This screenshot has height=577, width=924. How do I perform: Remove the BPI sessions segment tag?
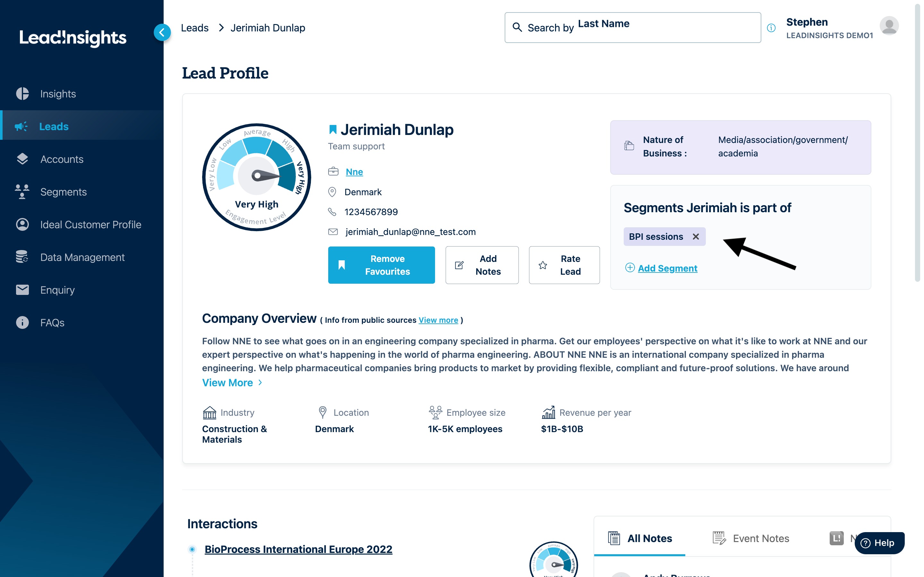tap(696, 237)
